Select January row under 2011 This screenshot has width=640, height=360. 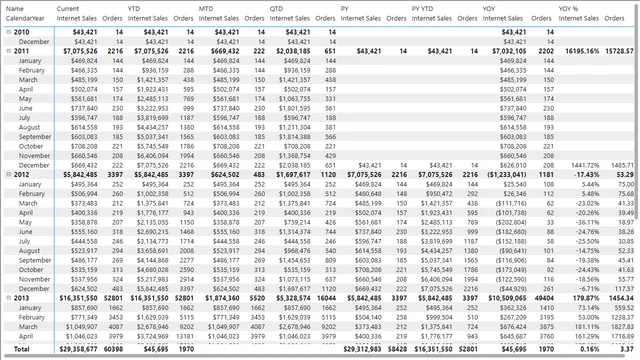point(30,60)
